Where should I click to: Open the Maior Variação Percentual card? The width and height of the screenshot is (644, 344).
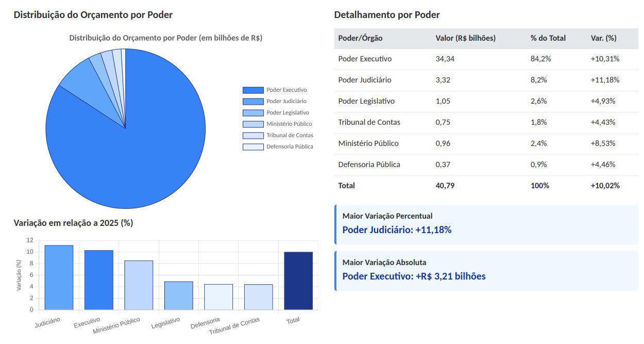coord(486,224)
